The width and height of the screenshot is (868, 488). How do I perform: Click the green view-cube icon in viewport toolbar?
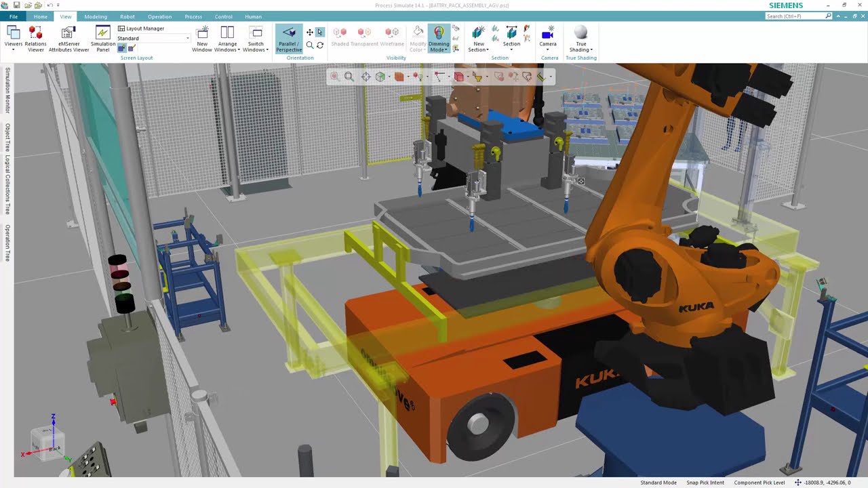tap(380, 77)
